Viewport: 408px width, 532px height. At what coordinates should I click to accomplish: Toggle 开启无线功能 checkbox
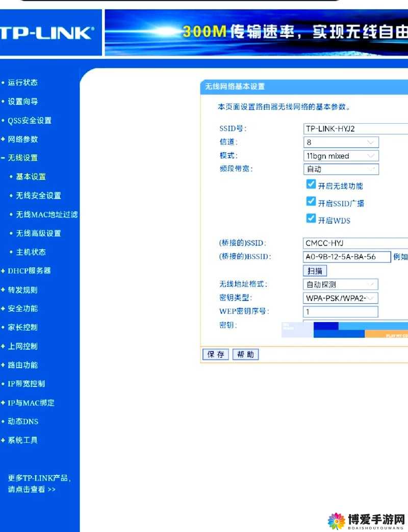(x=311, y=184)
